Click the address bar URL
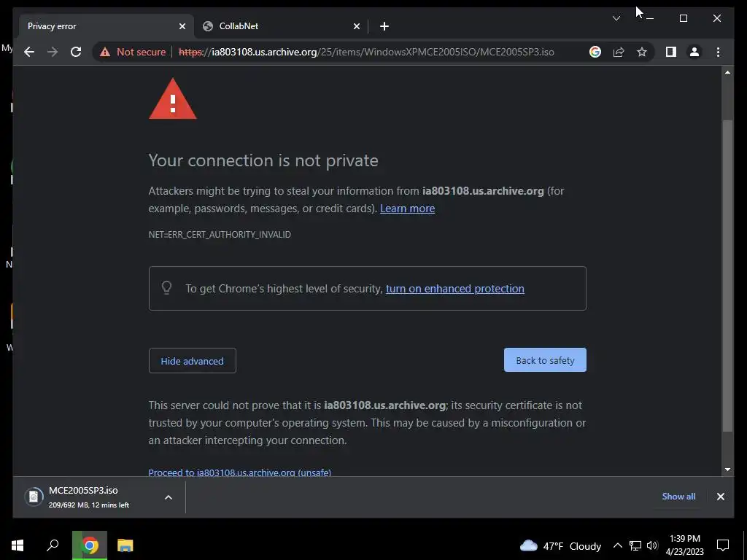The image size is (747, 560). pyautogui.click(x=366, y=52)
